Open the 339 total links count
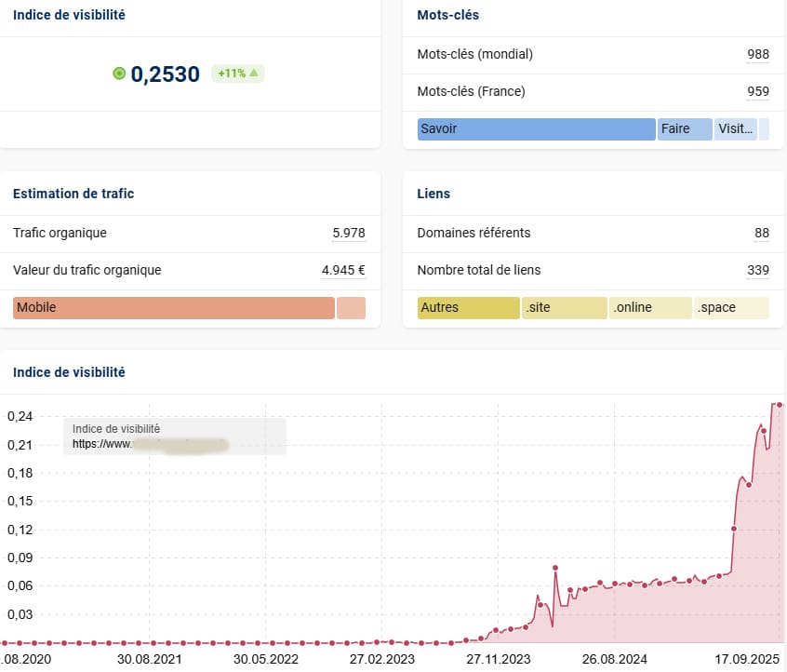 (757, 270)
